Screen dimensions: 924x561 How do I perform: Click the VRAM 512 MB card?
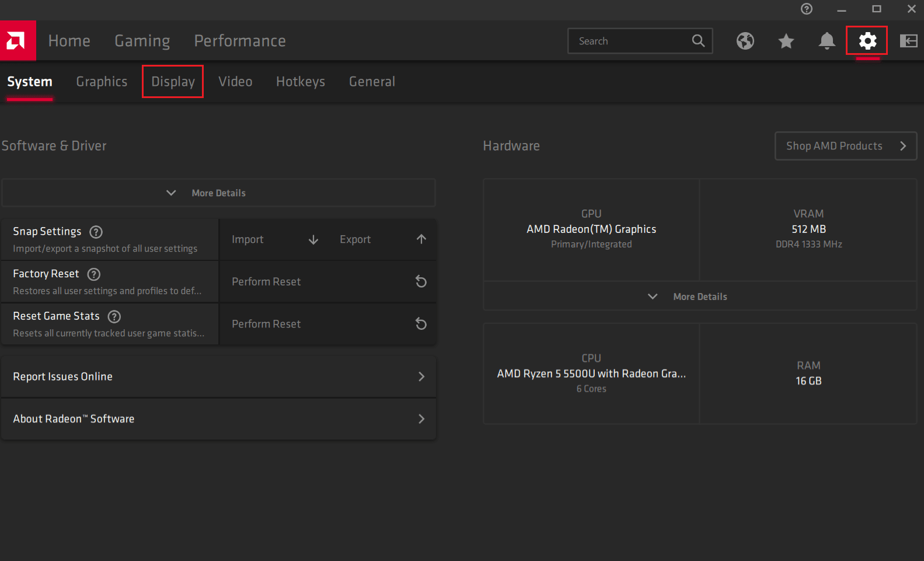pyautogui.click(x=808, y=229)
